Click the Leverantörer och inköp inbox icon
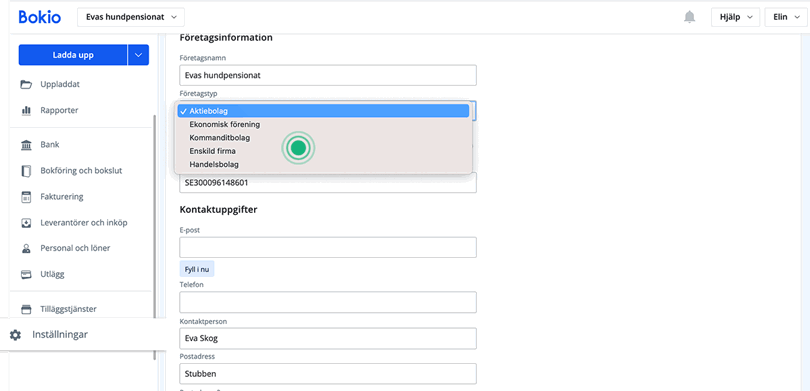The height and width of the screenshot is (391, 810). click(26, 223)
